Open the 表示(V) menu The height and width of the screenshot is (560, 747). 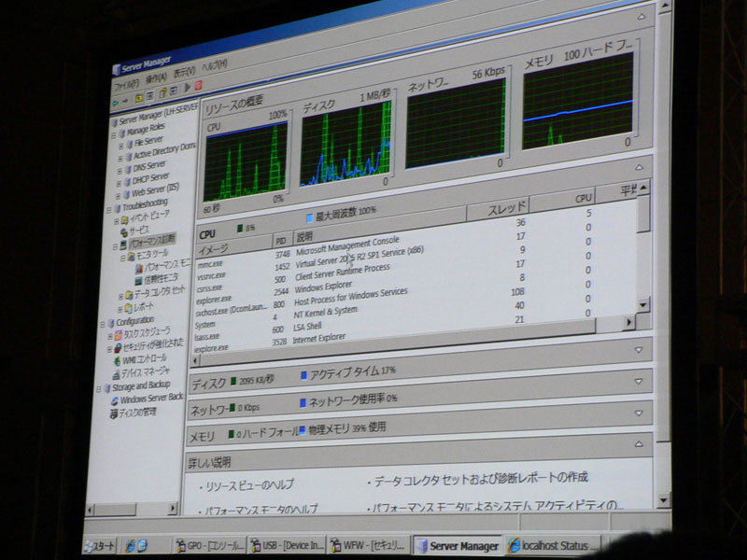(184, 71)
